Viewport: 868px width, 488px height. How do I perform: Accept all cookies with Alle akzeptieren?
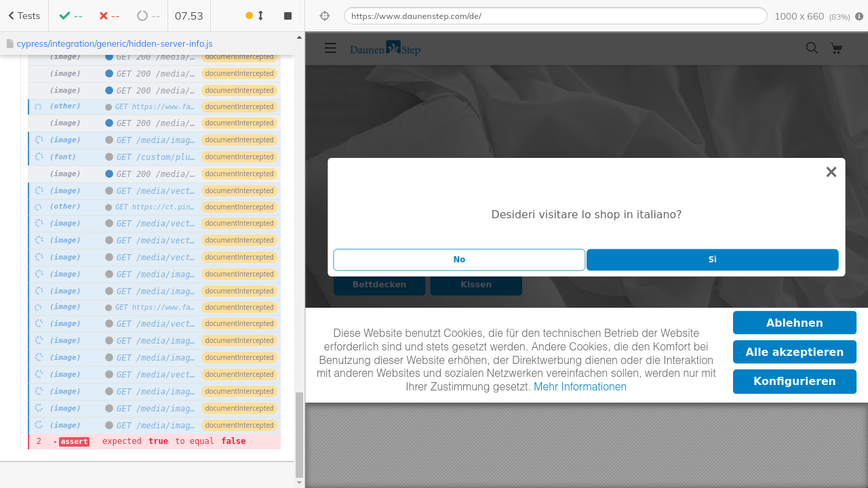click(x=794, y=352)
